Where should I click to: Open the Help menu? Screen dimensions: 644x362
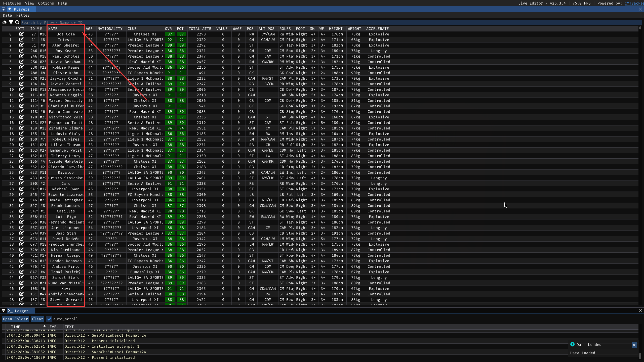[x=62, y=3]
